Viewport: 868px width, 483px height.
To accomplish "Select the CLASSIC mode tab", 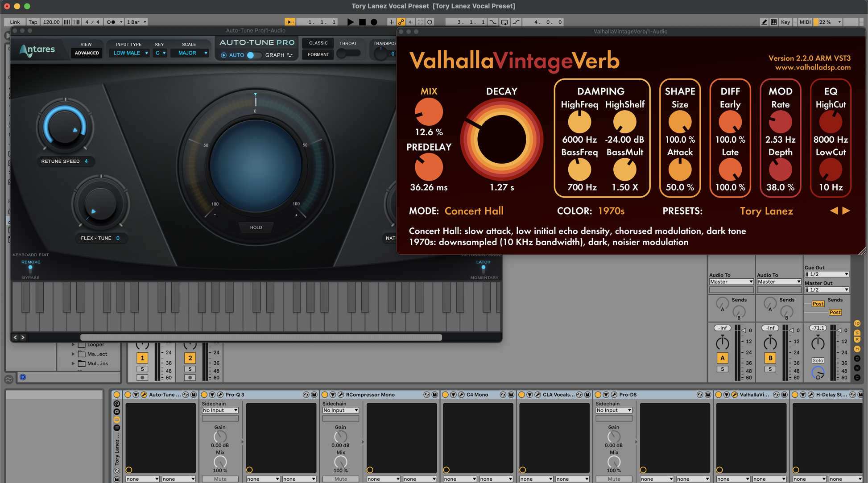I will (x=318, y=43).
